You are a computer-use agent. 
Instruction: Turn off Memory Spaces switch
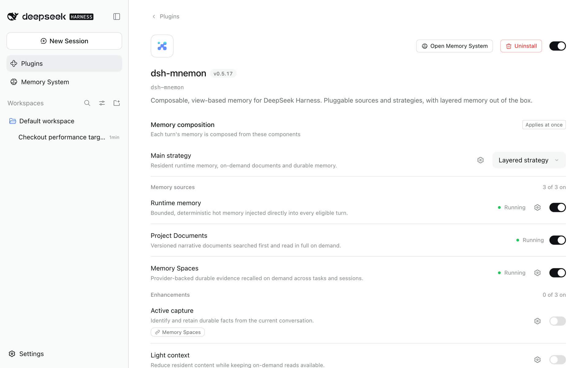557,273
